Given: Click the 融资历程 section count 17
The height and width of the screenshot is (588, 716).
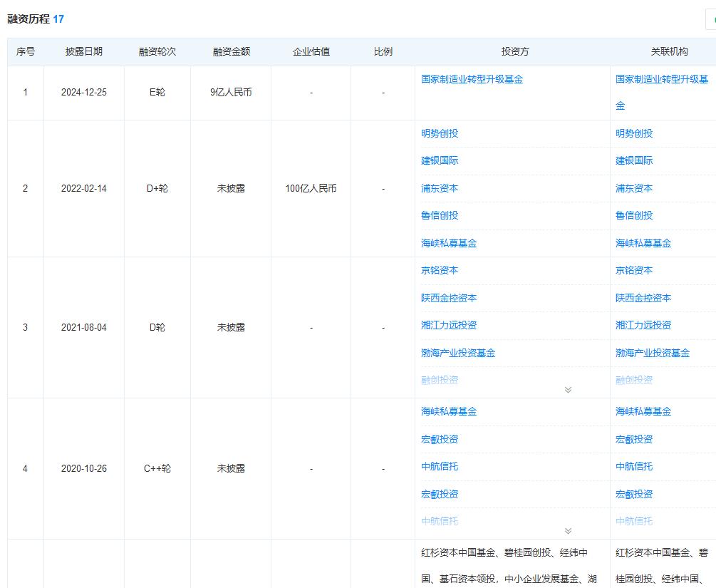Looking at the screenshot, I should [58, 19].
